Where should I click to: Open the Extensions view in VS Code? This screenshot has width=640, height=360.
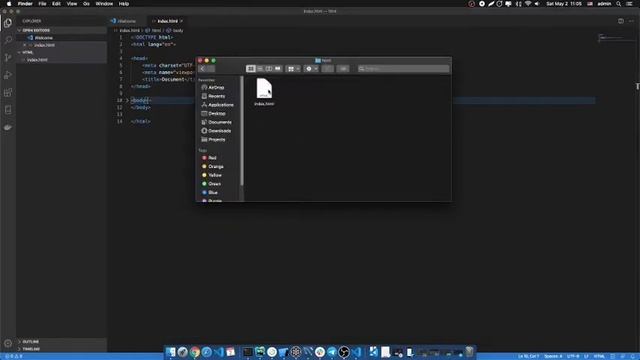pyautogui.click(x=8, y=93)
